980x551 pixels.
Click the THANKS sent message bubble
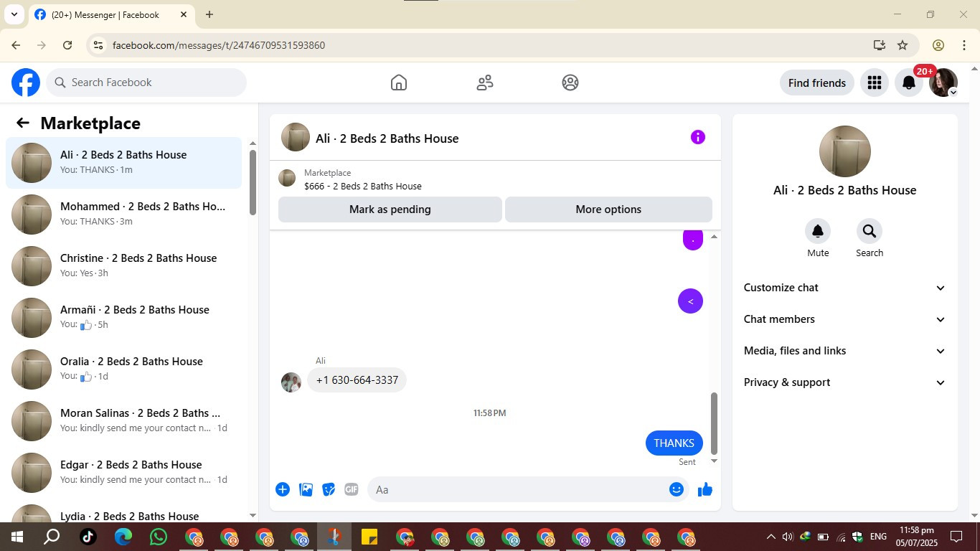click(x=674, y=443)
